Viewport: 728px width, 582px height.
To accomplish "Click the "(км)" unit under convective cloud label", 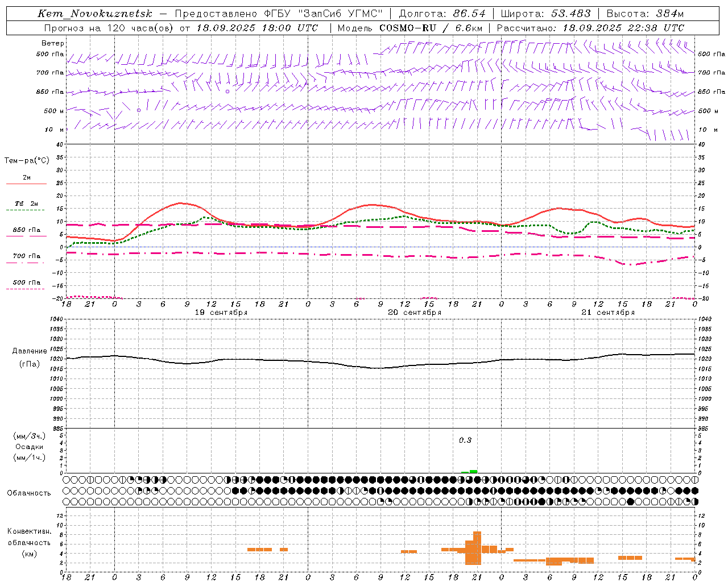I will click(29, 554).
